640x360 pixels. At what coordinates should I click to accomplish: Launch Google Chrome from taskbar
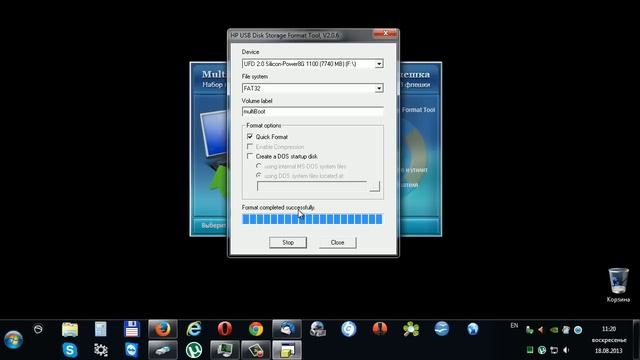pos(256,329)
